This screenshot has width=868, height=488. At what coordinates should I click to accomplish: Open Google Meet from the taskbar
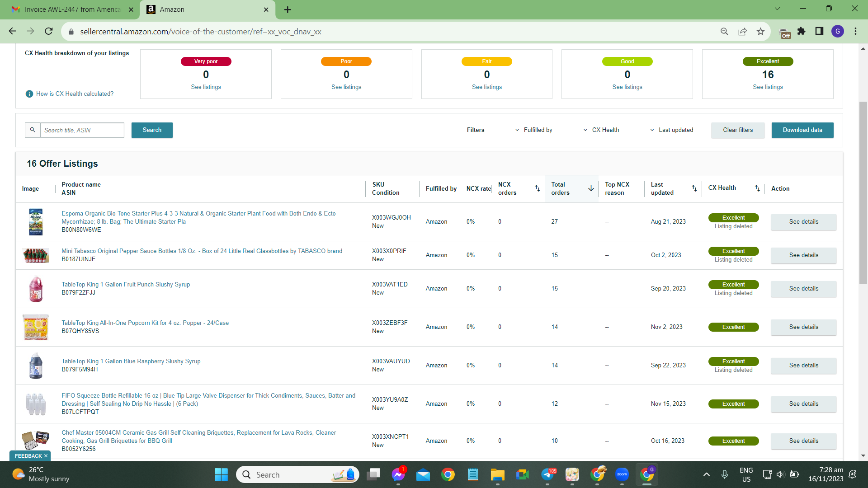coord(523,474)
